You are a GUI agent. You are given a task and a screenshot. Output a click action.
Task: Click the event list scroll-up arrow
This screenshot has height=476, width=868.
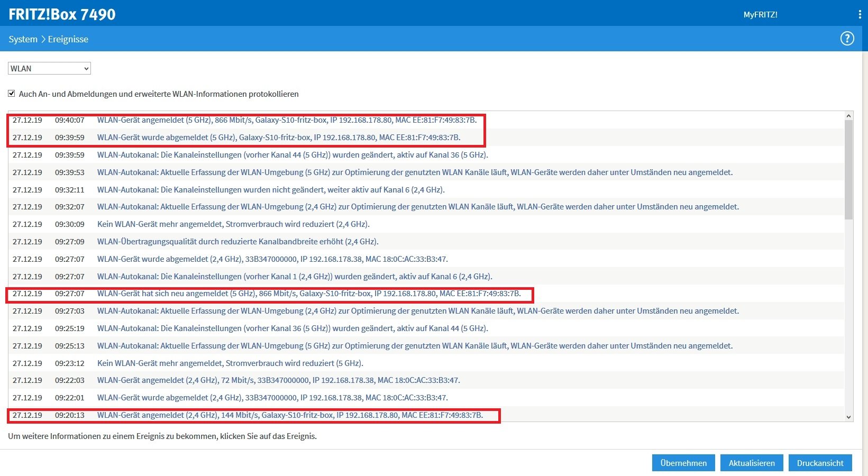click(849, 116)
